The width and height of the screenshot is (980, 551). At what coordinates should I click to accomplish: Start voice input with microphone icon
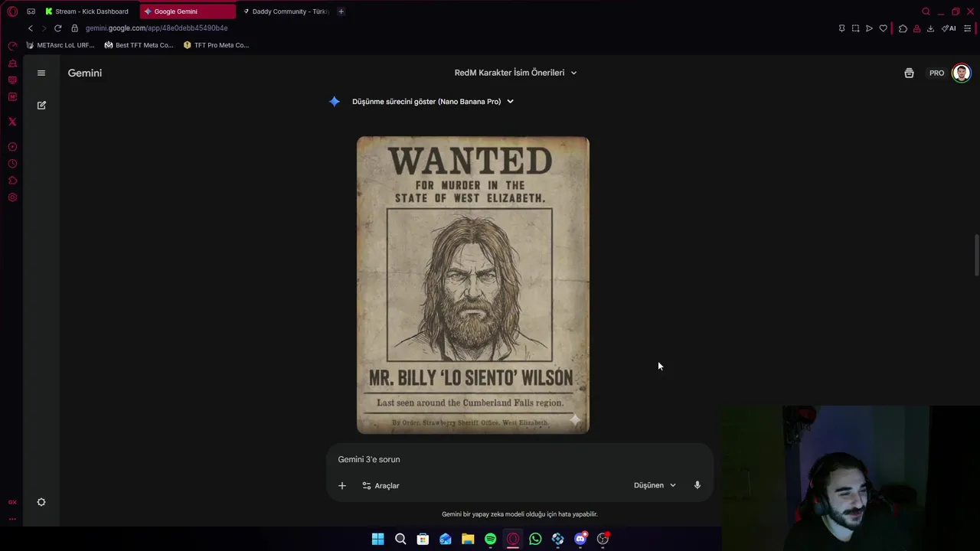697,485
